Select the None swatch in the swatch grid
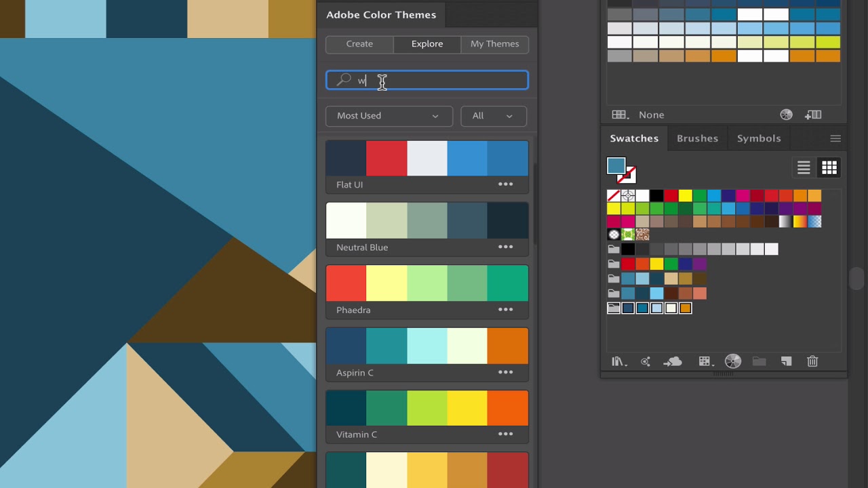The width and height of the screenshot is (868, 488). 614,196
